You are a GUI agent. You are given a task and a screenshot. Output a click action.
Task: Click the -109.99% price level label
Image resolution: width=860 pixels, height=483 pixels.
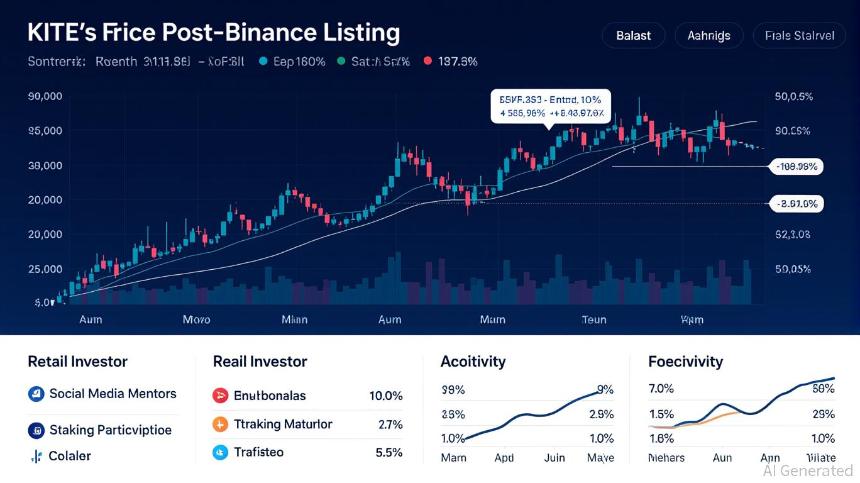(x=797, y=166)
